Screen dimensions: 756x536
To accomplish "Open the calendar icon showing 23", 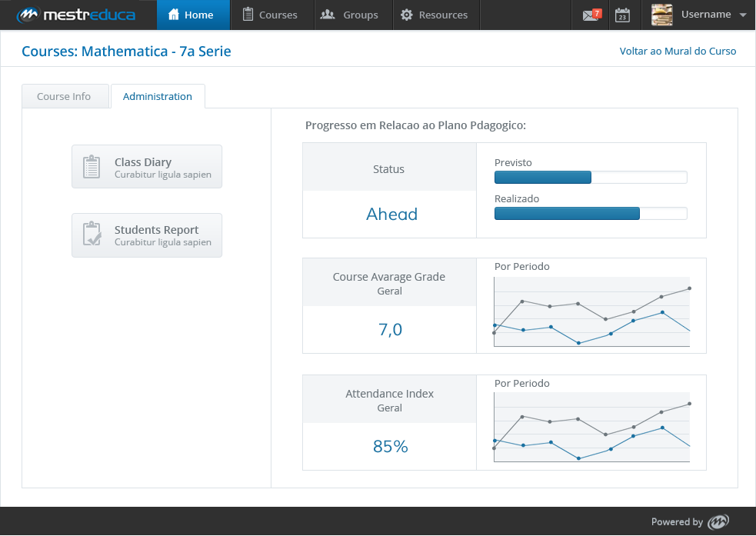I will (622, 15).
